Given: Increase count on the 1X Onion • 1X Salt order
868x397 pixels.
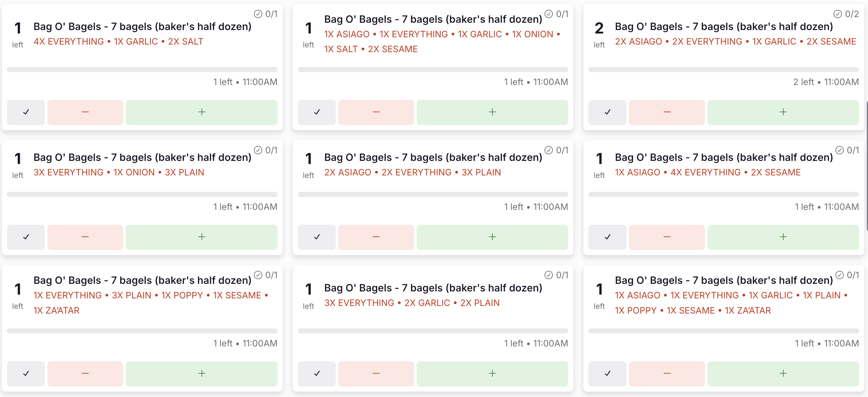Looking at the screenshot, I should (492, 112).
